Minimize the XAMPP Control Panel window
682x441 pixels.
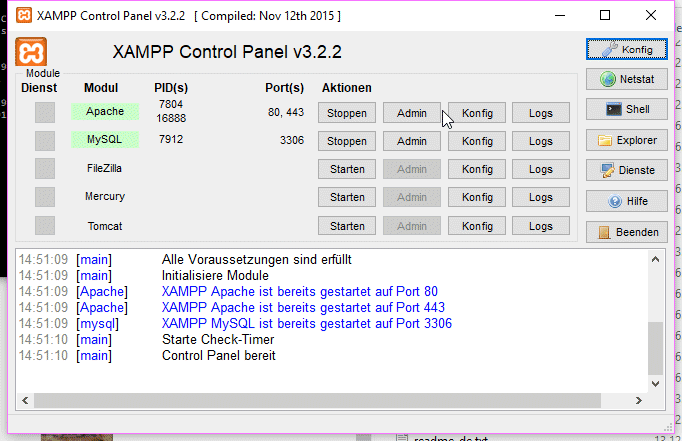560,15
